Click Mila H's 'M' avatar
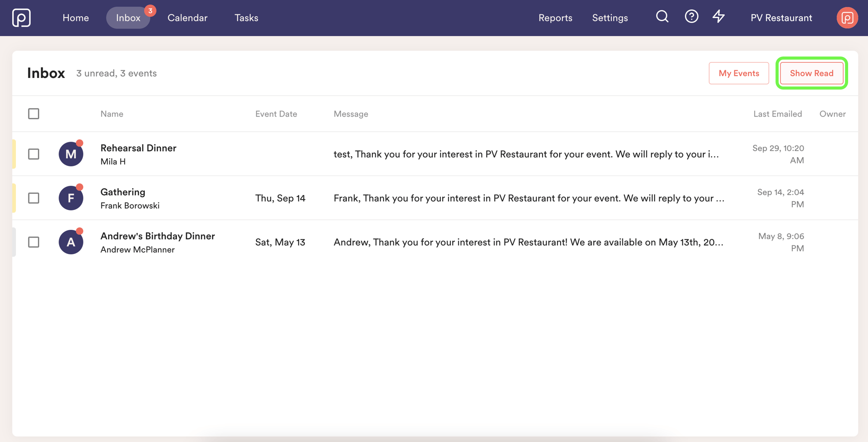Screen dimensions: 868x442 [x=71, y=154]
